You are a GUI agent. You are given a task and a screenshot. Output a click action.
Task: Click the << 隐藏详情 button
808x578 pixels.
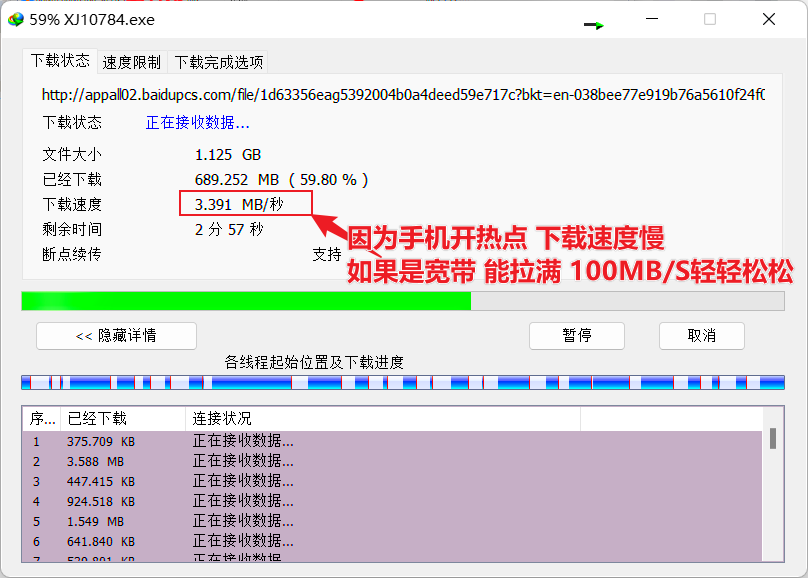(116, 336)
